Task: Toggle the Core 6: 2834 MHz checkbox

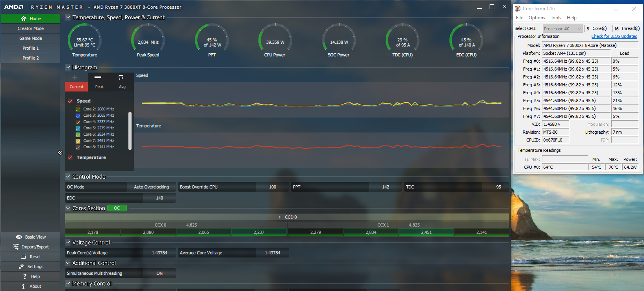Action: click(78, 134)
